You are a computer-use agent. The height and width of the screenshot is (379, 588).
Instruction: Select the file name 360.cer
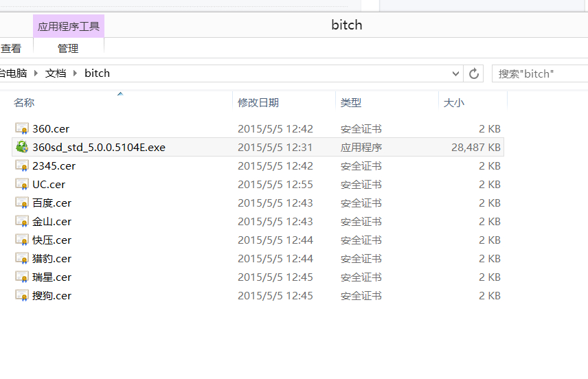pyautogui.click(x=51, y=129)
